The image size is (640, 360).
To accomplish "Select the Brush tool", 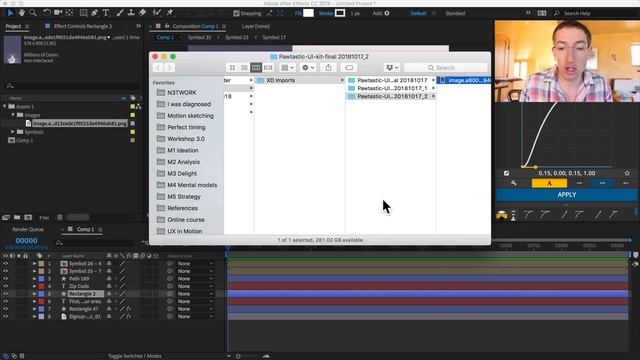I will tap(120, 13).
